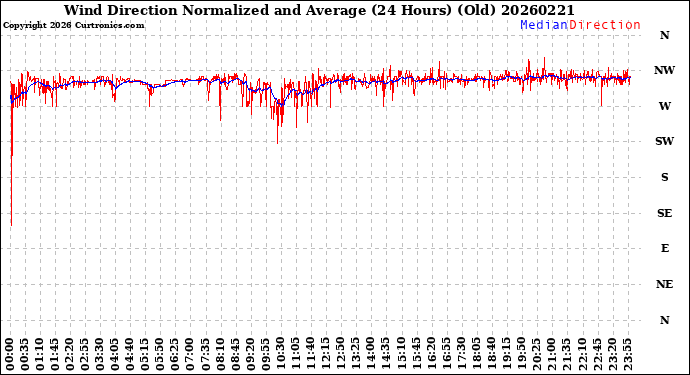Click the 18:40 time label

[491, 354]
